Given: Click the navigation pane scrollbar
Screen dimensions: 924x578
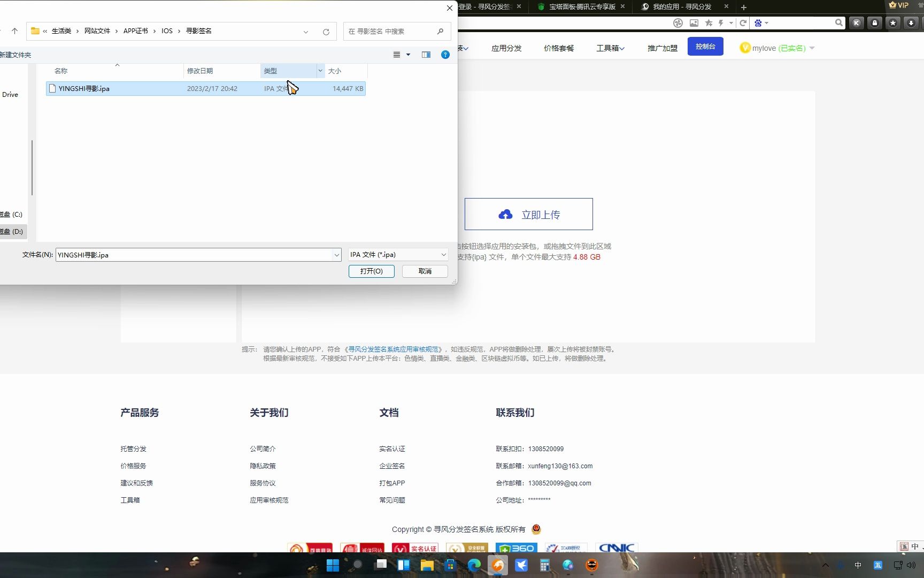Looking at the screenshot, I should tap(32, 168).
